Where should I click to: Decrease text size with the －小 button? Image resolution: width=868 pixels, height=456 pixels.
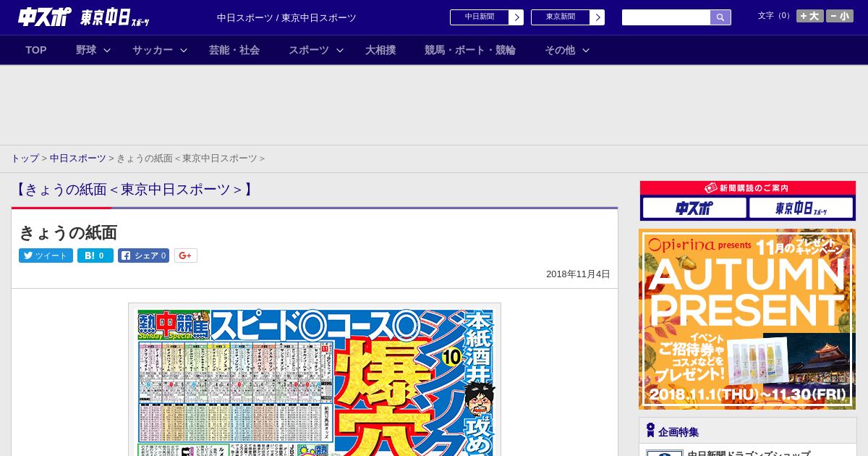(840, 16)
